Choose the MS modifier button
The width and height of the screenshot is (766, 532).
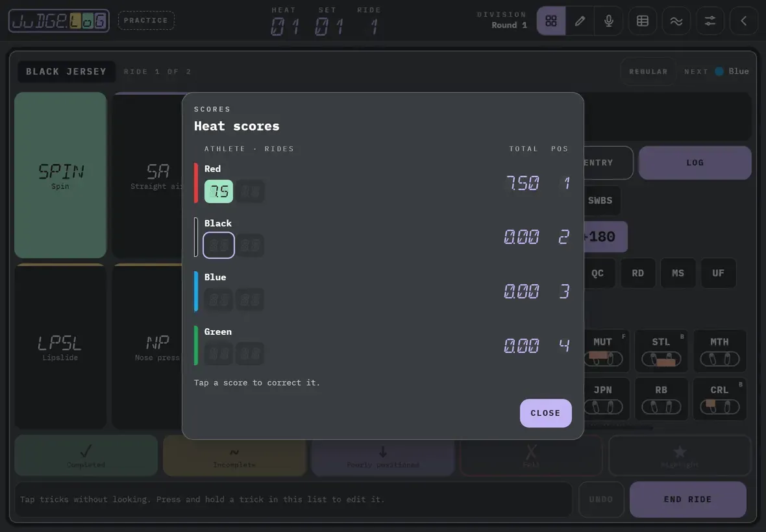678,273
